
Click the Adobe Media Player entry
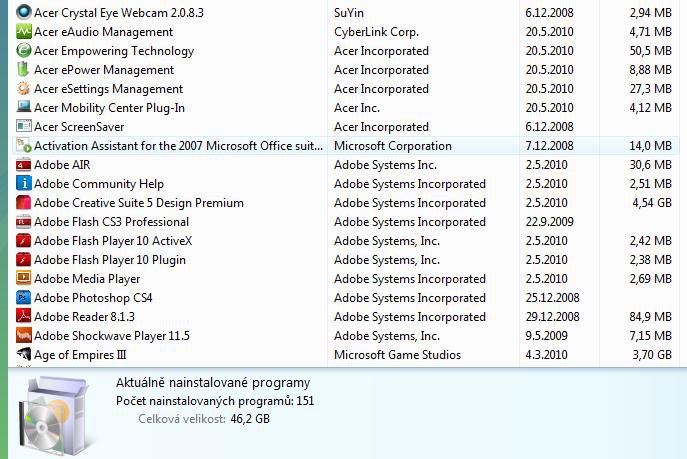point(344,279)
